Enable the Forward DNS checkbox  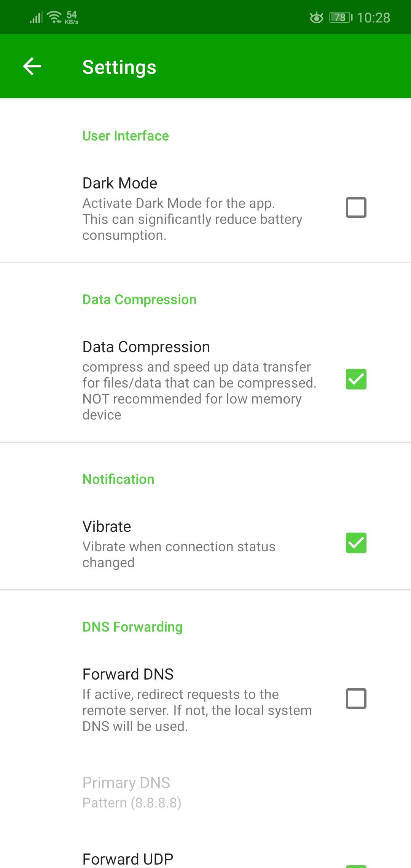tap(356, 699)
